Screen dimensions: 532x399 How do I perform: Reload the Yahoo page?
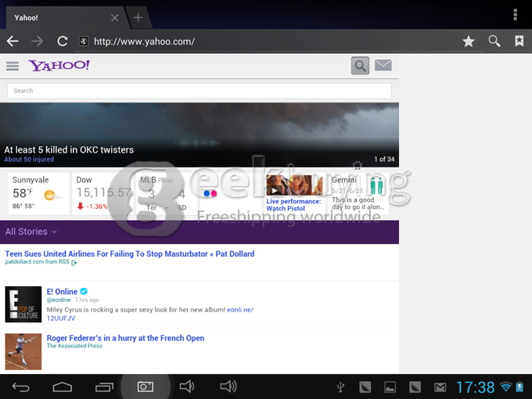(x=62, y=41)
